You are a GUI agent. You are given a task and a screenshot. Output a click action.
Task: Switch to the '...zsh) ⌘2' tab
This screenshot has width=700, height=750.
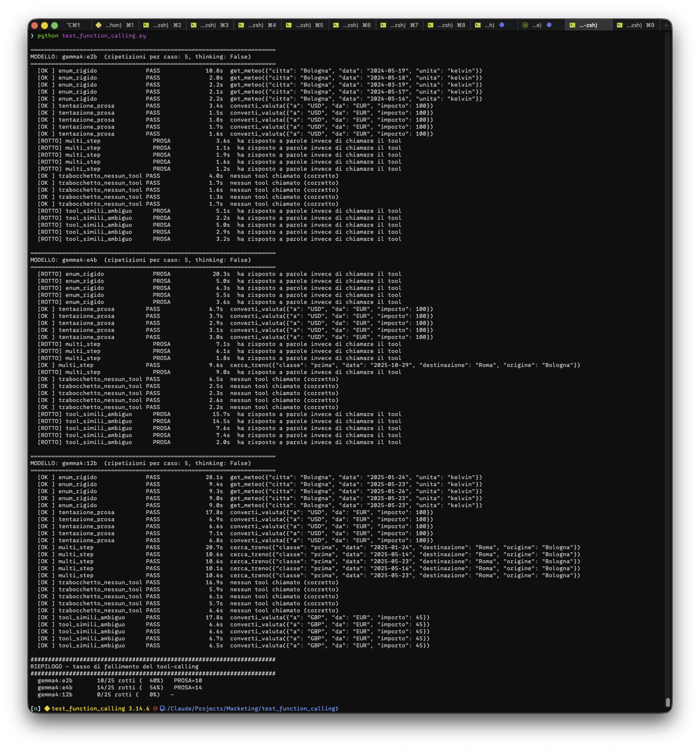162,25
